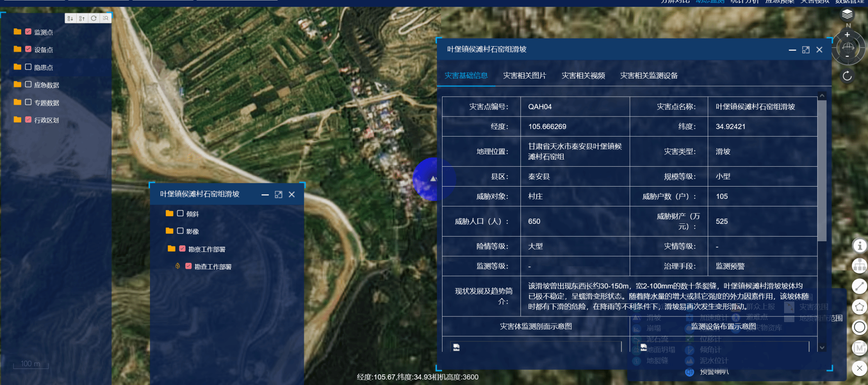Enable the 专题数据 layer checkbox
868x385 pixels.
click(x=28, y=102)
